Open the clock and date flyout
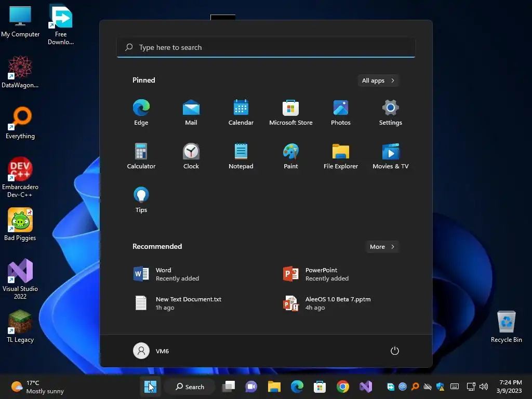This screenshot has width=532, height=399. tap(509, 387)
